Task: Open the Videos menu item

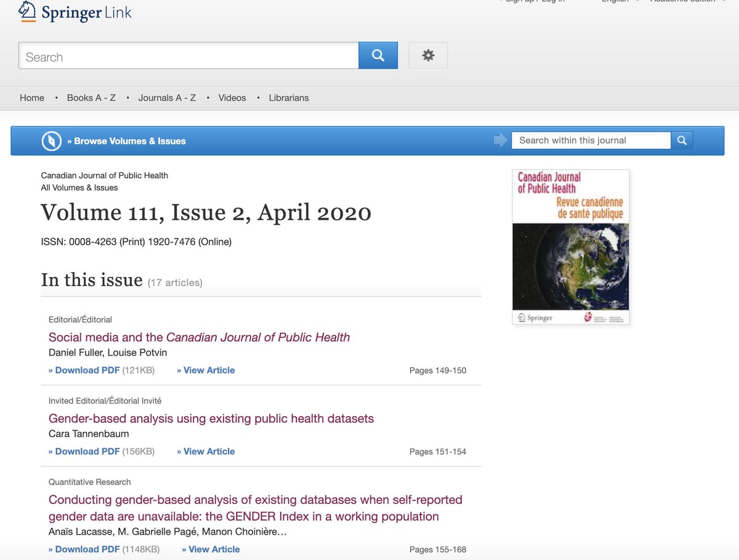Action: pos(232,98)
